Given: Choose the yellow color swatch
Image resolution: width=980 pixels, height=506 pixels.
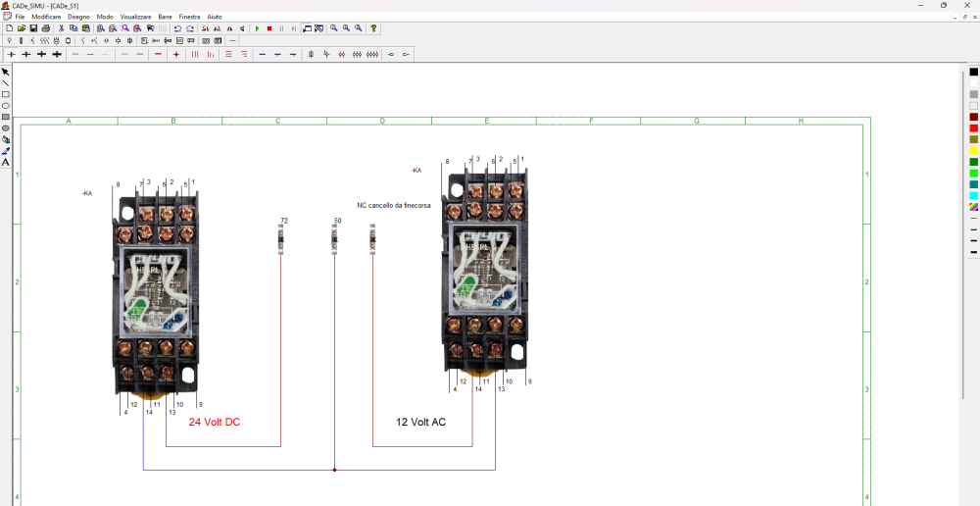Looking at the screenshot, I should [973, 151].
